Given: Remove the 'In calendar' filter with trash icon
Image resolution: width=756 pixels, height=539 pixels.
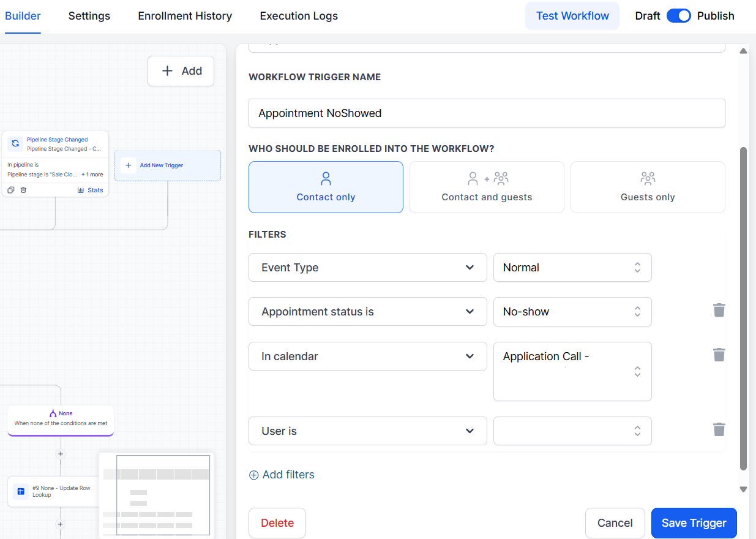Looking at the screenshot, I should pyautogui.click(x=719, y=355).
